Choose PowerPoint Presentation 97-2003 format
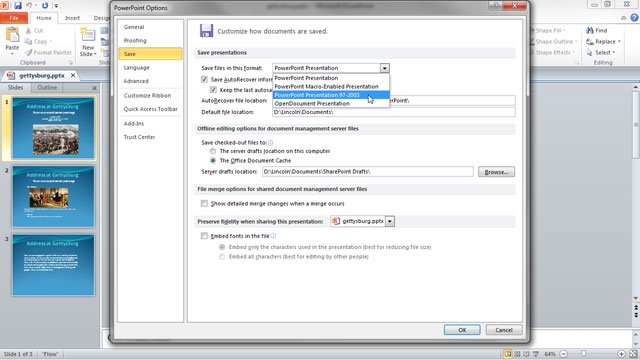This screenshot has width=640, height=360. coord(331,95)
